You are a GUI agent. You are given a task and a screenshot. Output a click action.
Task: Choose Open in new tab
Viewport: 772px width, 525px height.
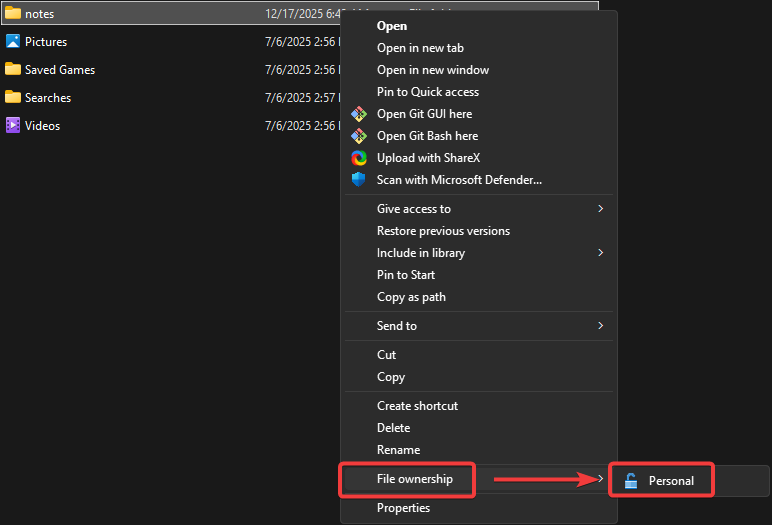[x=420, y=48]
